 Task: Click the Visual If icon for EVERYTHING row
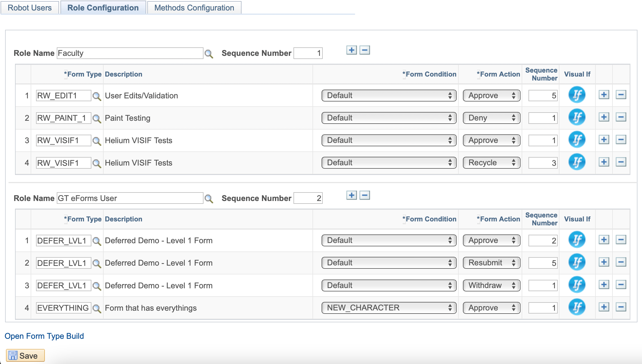576,308
